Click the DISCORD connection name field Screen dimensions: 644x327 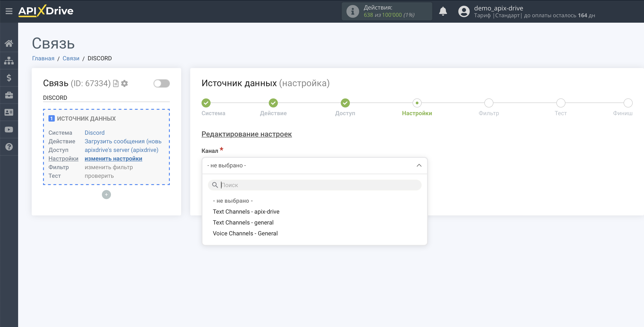pos(106,98)
